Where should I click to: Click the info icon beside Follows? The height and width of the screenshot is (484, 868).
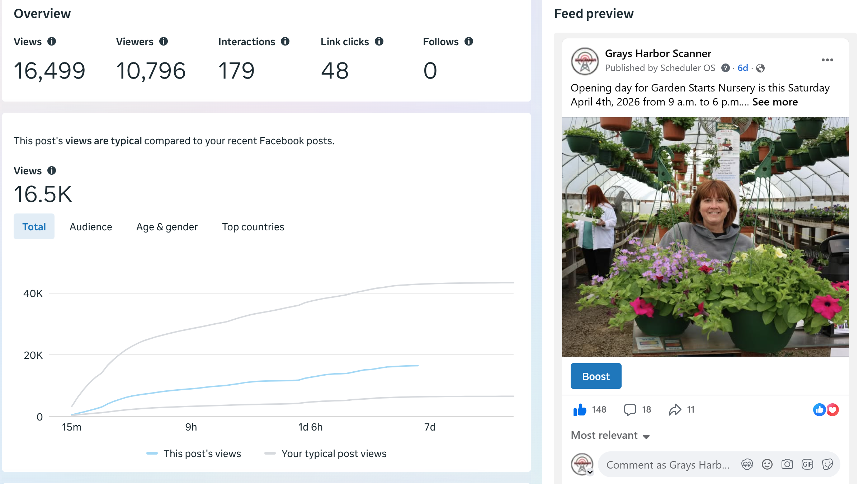coord(469,42)
